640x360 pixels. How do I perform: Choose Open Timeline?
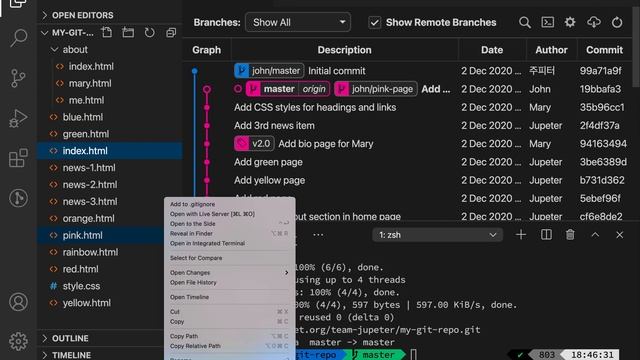189,297
